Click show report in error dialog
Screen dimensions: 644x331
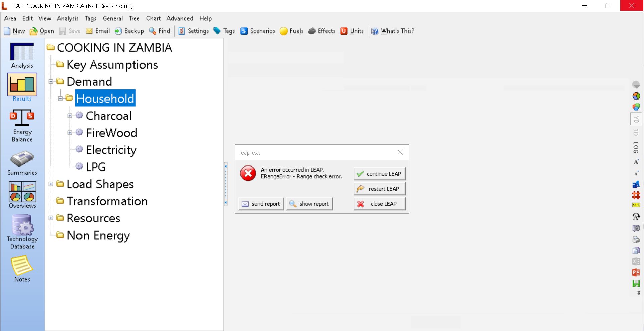tap(310, 204)
